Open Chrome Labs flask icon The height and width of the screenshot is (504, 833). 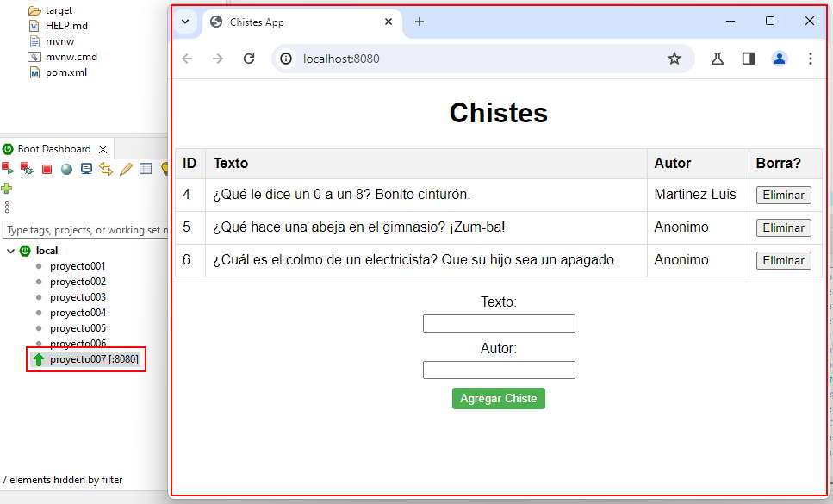click(x=718, y=59)
